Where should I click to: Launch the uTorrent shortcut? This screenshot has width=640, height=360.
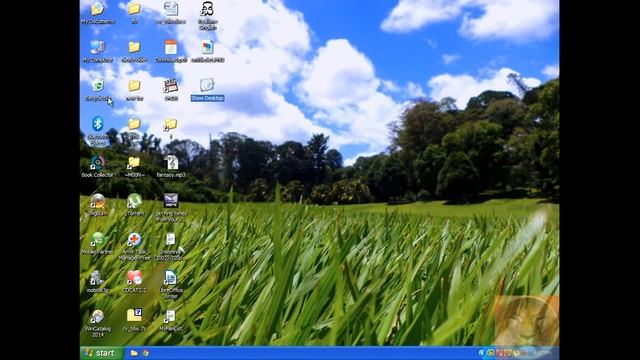click(x=134, y=201)
